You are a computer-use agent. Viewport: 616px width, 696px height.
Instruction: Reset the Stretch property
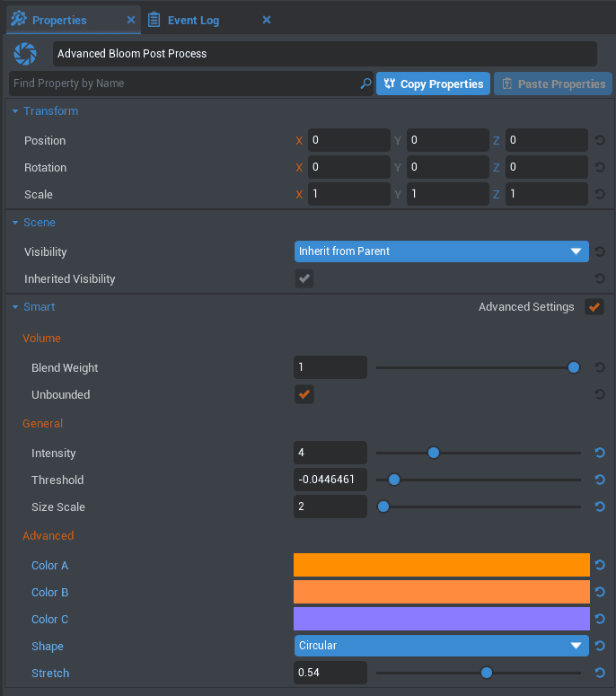[600, 674]
